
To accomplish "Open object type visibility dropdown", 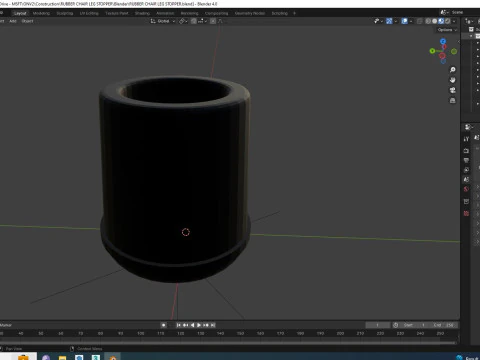I will click(378, 21).
